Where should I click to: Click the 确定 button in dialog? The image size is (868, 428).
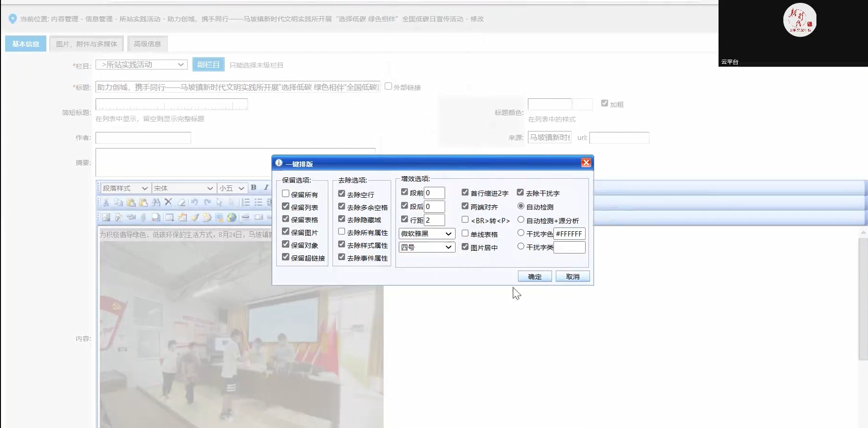point(535,277)
